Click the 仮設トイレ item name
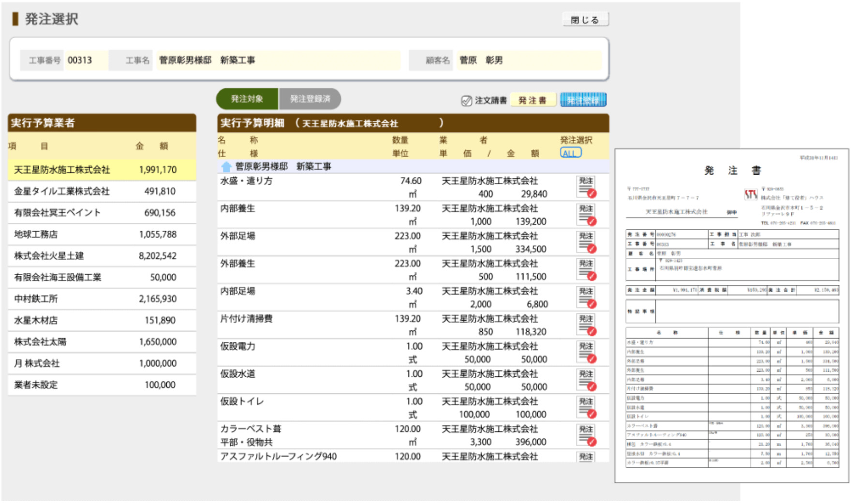859x504 pixels. pos(242,401)
